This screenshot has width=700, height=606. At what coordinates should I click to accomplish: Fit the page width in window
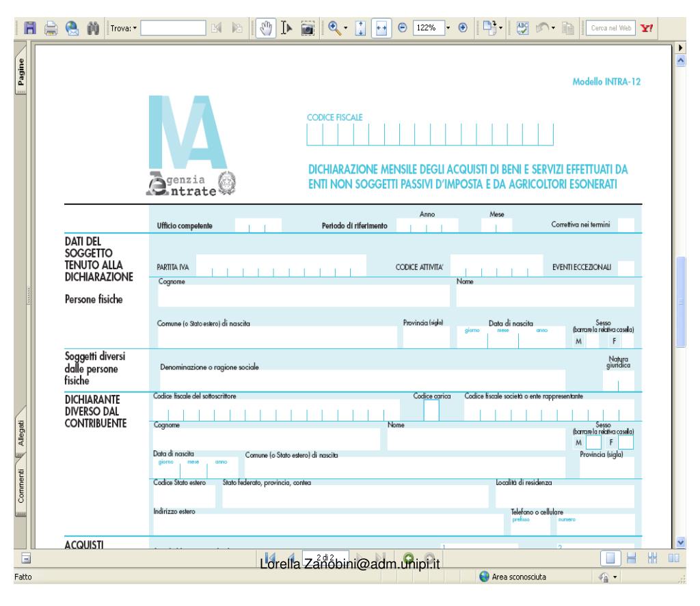pyautogui.click(x=381, y=28)
